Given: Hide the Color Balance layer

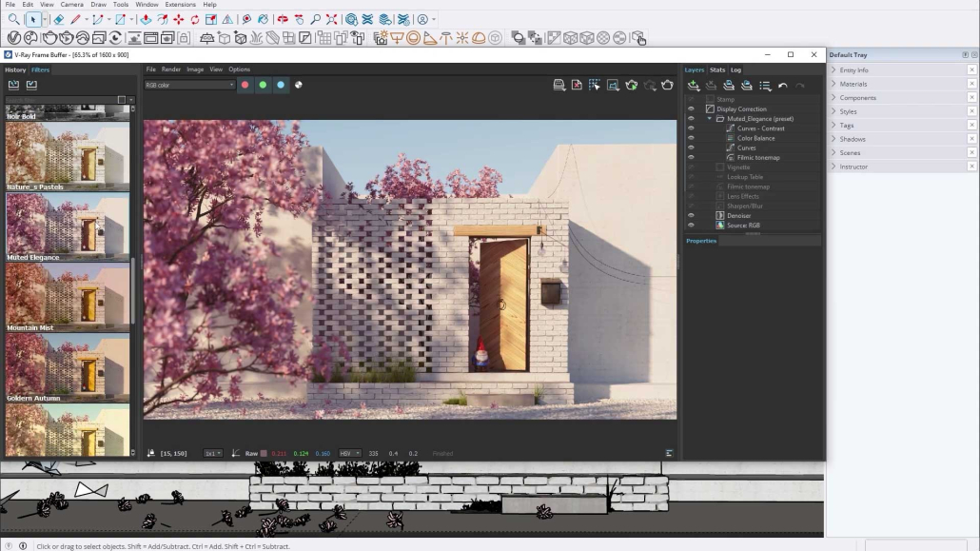Looking at the screenshot, I should click(691, 138).
